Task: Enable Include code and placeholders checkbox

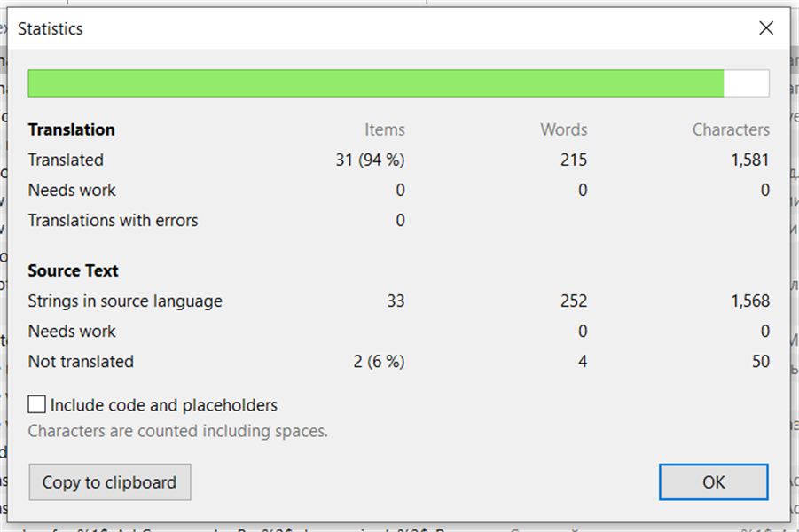Action: [37, 405]
